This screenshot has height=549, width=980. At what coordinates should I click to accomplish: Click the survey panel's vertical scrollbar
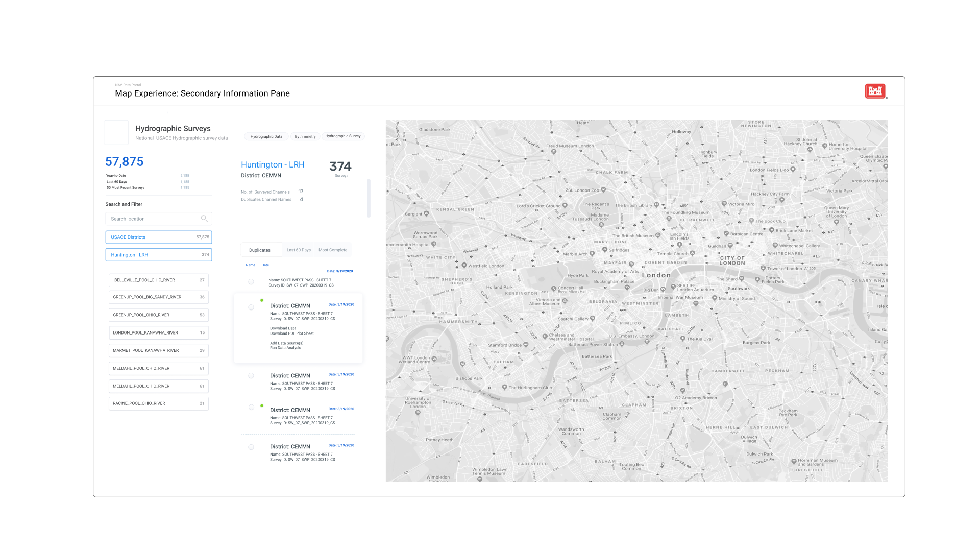[x=369, y=198]
